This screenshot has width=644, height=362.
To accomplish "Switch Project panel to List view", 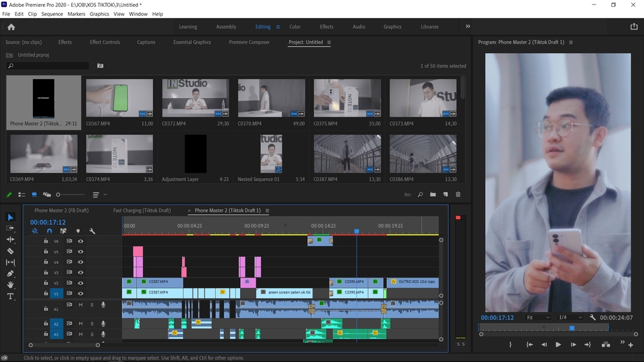I will coord(21,194).
